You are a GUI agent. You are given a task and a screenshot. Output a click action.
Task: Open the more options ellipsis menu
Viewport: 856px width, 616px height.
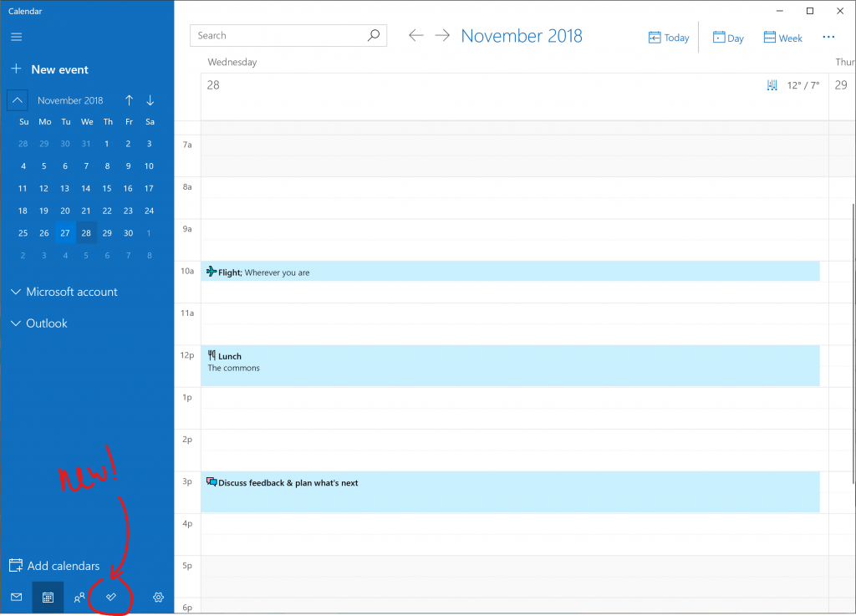[x=828, y=37]
